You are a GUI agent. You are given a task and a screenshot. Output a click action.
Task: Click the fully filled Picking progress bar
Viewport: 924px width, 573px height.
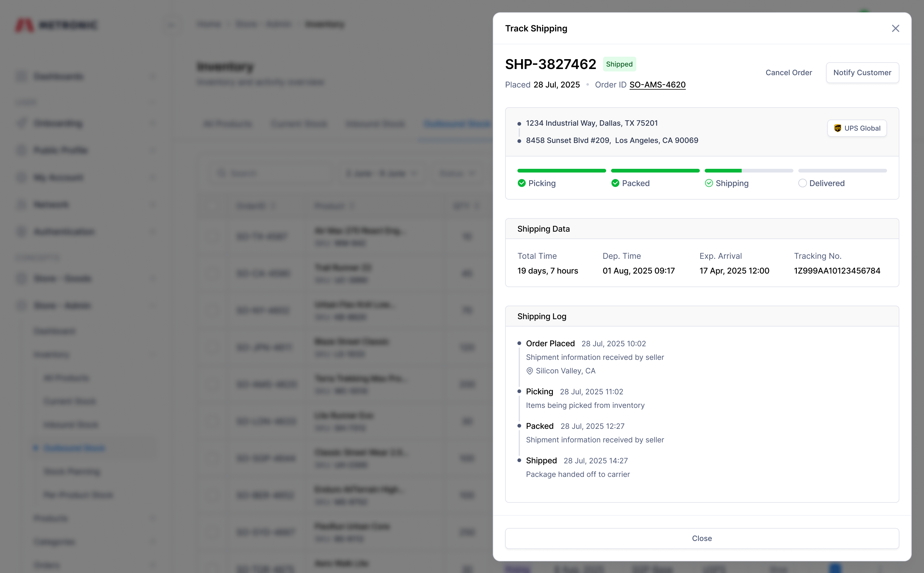(561, 171)
